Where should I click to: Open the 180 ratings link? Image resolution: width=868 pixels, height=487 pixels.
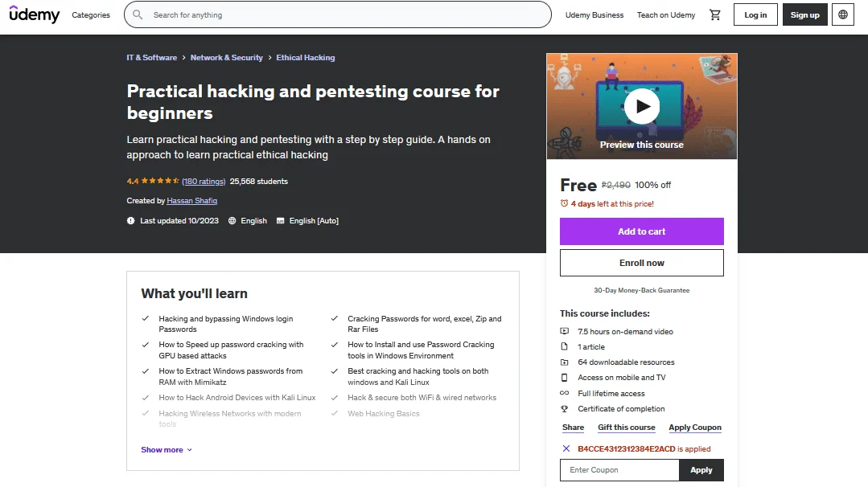click(x=204, y=182)
